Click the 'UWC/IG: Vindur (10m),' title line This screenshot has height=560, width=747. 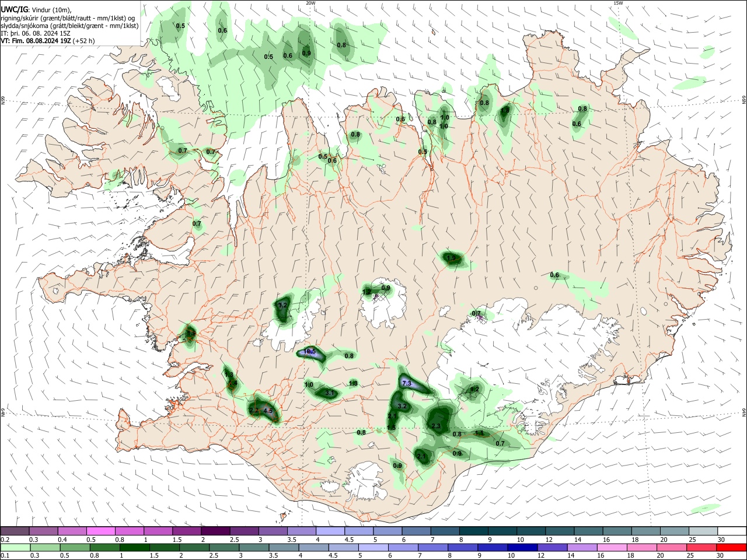(x=36, y=9)
